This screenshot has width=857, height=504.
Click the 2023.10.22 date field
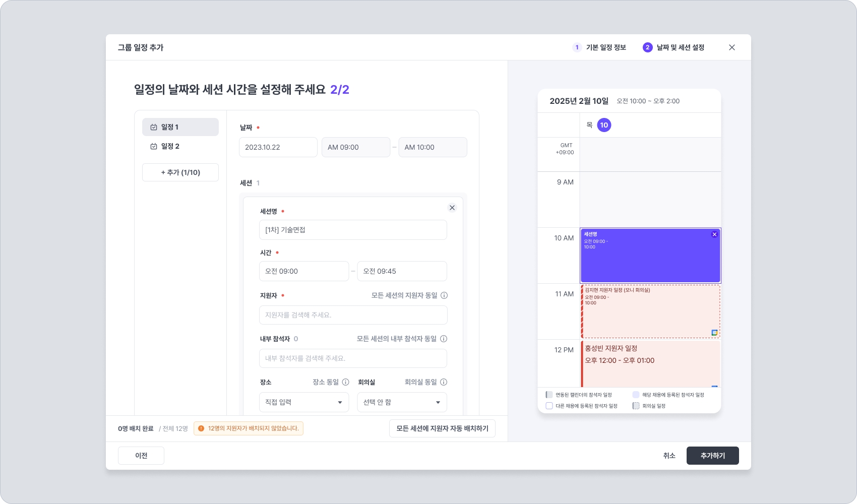pyautogui.click(x=278, y=147)
